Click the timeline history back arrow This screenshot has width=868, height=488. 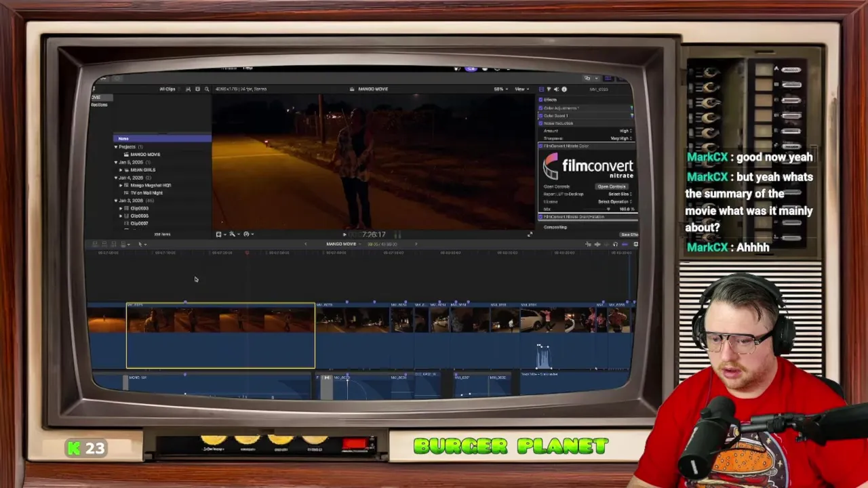(x=305, y=244)
